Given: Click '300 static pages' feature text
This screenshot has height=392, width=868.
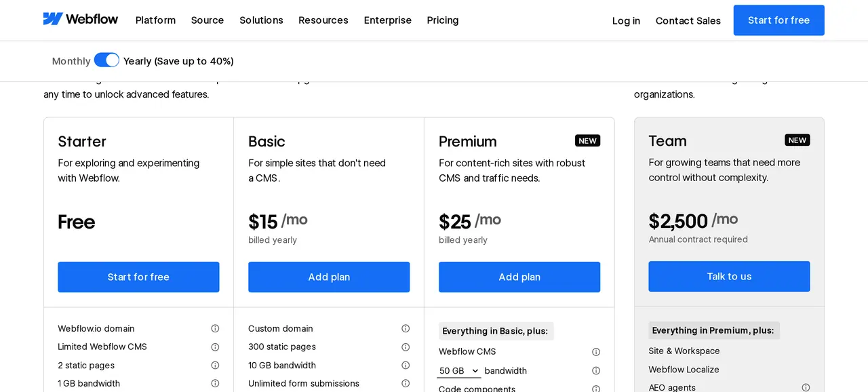Looking at the screenshot, I should coord(282,347).
